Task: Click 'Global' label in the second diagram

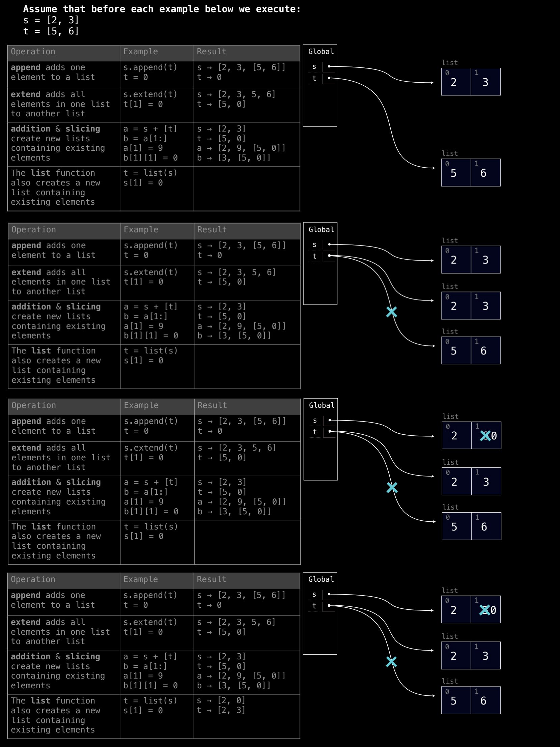Action: pyautogui.click(x=321, y=230)
